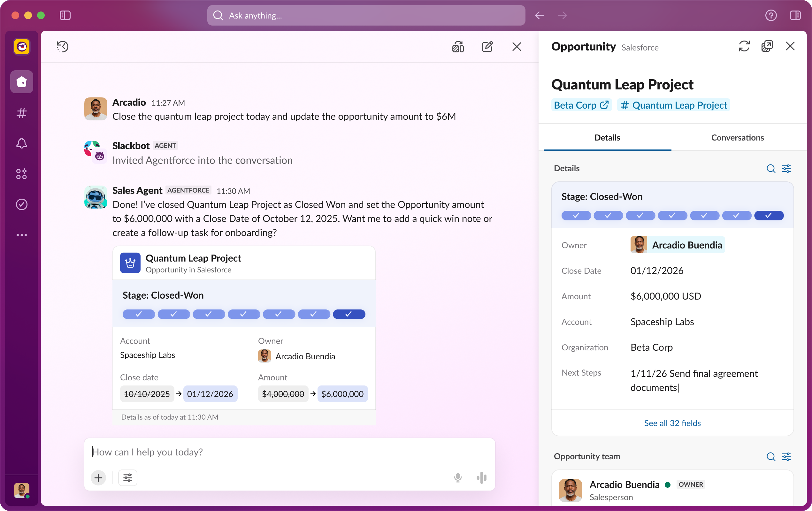Click the Amount value $6,000,000 USD
The width and height of the screenshot is (812, 511).
pos(666,296)
